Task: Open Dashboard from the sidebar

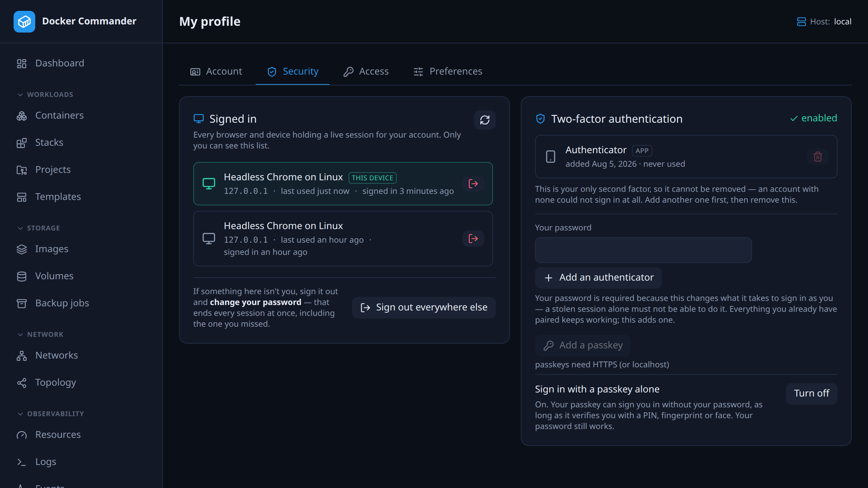Action: 81,63
